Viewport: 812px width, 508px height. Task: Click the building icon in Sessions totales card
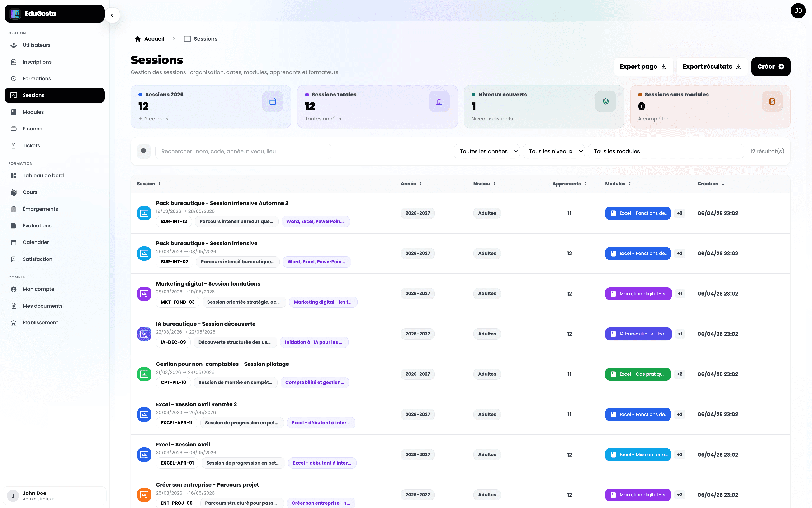coord(439,101)
